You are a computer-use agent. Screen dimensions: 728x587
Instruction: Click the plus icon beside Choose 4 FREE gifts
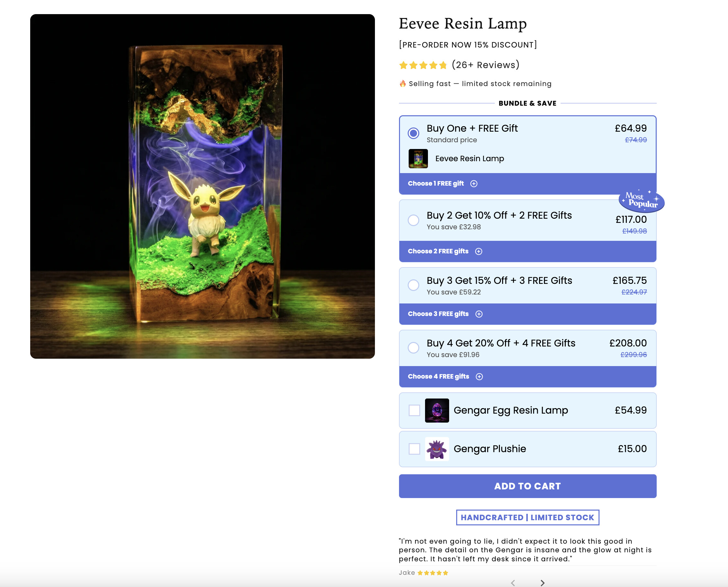coord(479,377)
